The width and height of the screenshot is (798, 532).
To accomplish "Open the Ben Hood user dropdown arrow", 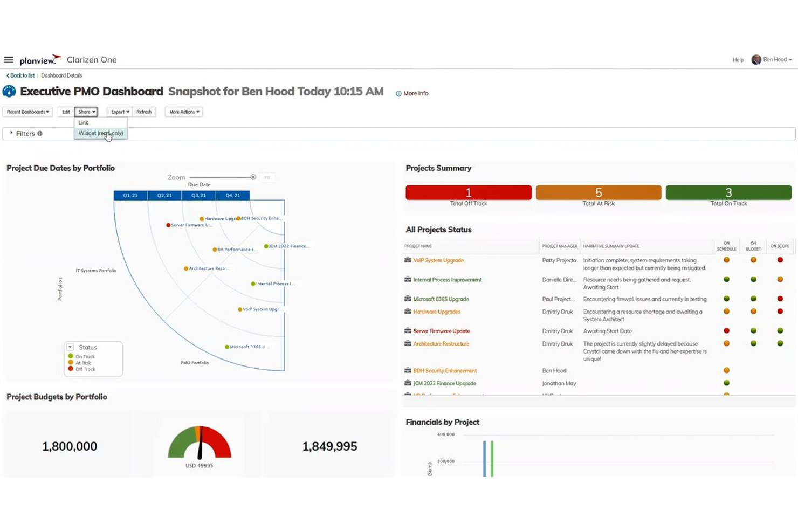I will point(790,60).
